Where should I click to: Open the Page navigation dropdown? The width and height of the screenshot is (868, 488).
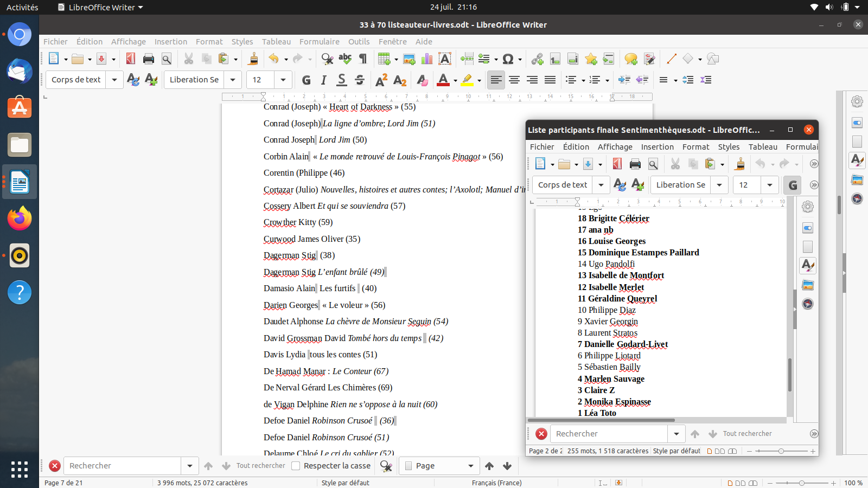(470, 466)
